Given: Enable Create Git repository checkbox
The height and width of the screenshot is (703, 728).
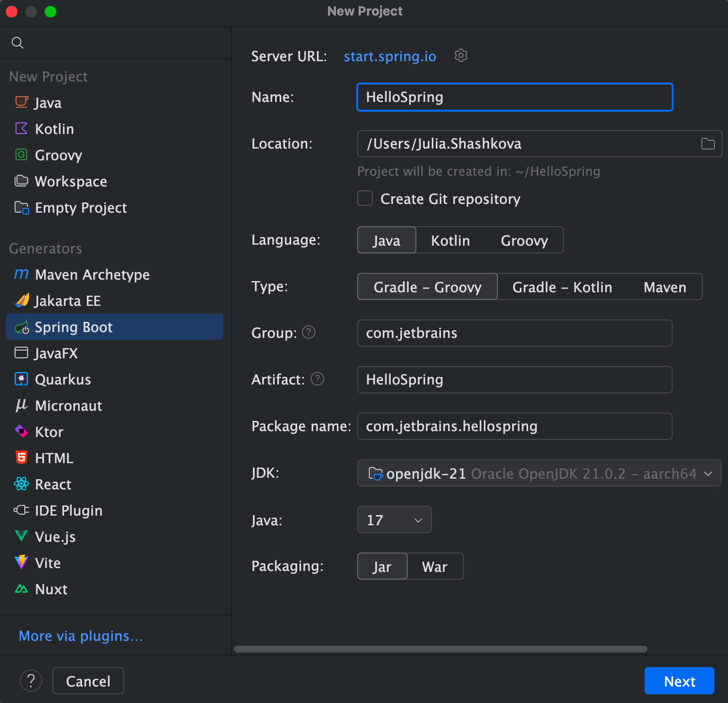Looking at the screenshot, I should coord(365,199).
